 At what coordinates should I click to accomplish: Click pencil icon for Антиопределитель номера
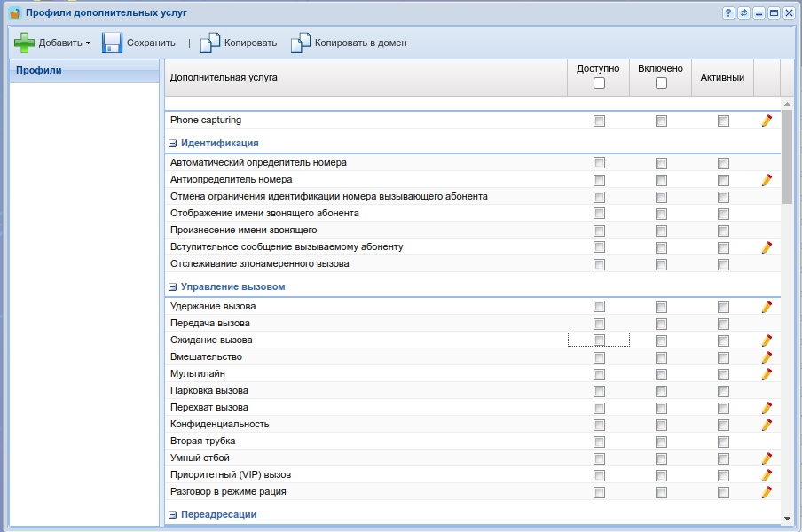pyautogui.click(x=767, y=180)
